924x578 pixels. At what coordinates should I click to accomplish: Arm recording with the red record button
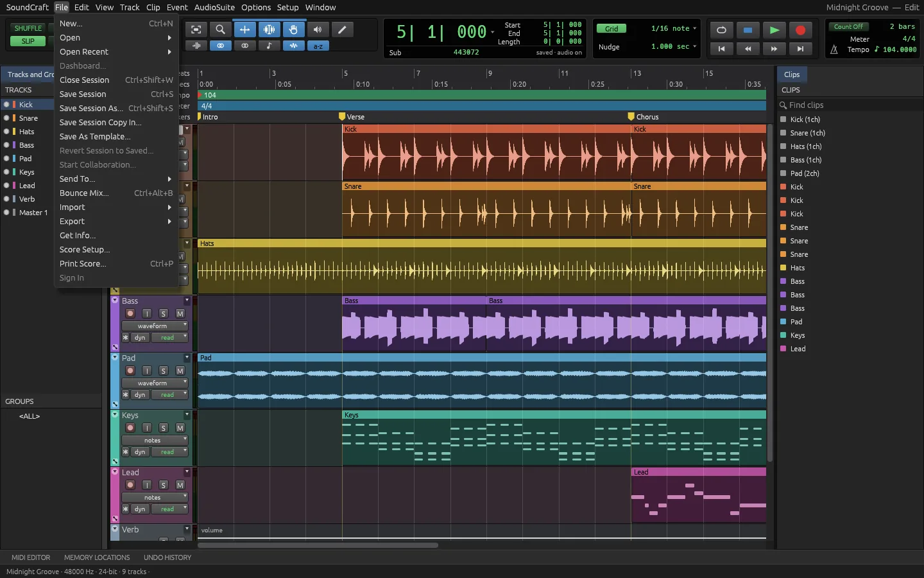pos(800,30)
